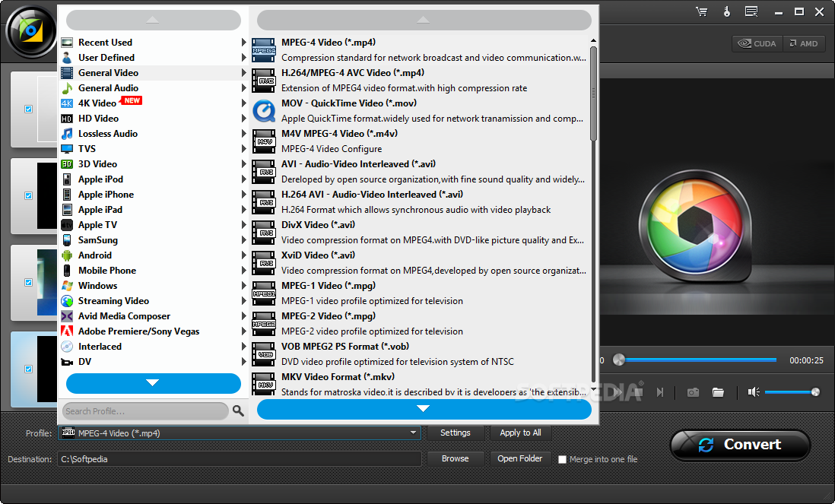Viewport: 835px width, 504px height.
Task: Enable Merge into one file checkbox
Action: [x=562, y=459]
